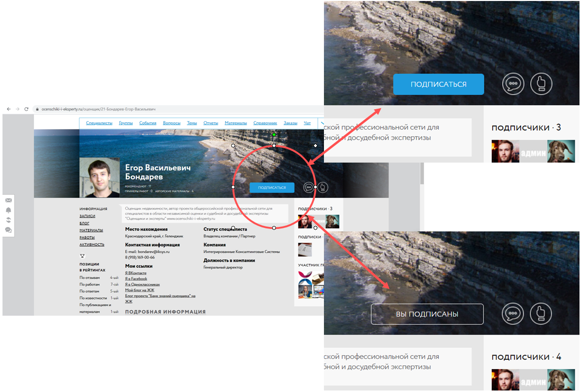
Task: Click the ПРИМЕРЫ РАБОТ · 0 counter
Action: pyautogui.click(x=139, y=191)
